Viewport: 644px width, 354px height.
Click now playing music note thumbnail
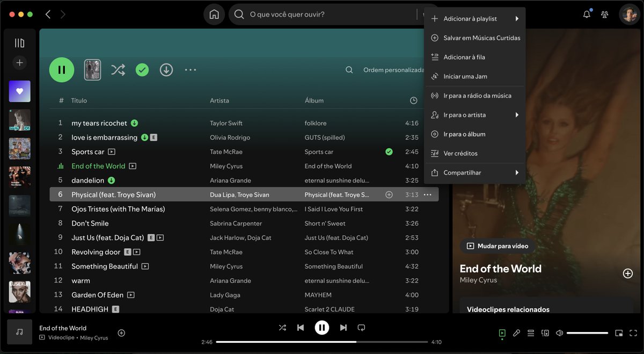point(20,332)
